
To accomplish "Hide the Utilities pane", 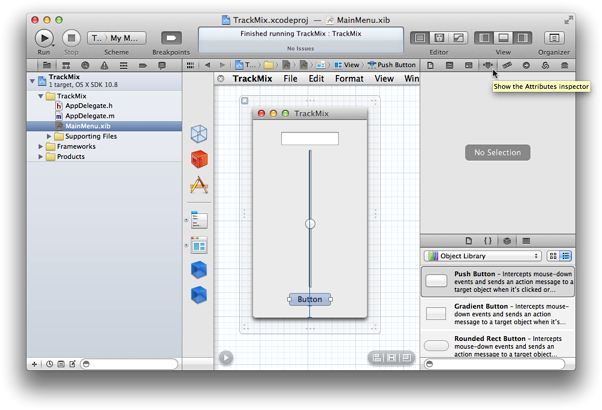I will [x=523, y=38].
